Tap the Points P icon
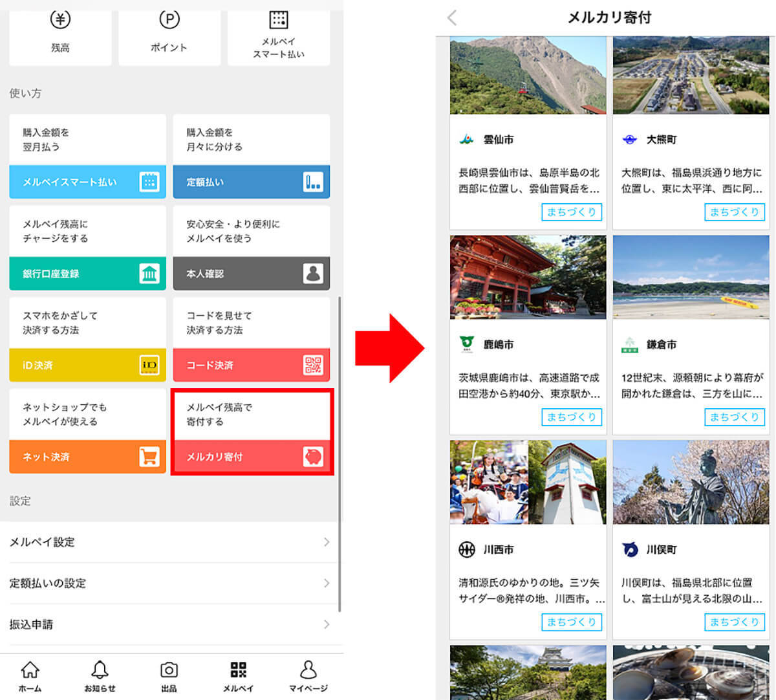This screenshot has width=776, height=700. [x=169, y=20]
